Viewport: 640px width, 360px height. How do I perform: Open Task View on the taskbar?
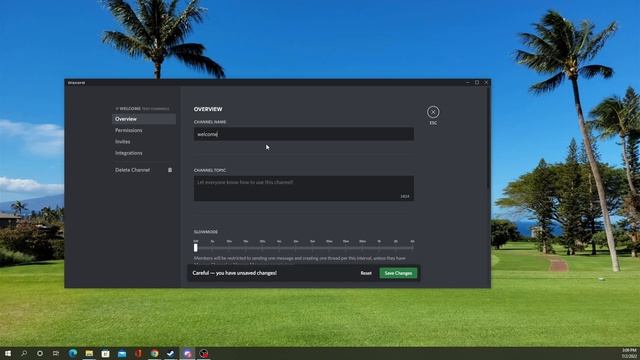(56, 353)
